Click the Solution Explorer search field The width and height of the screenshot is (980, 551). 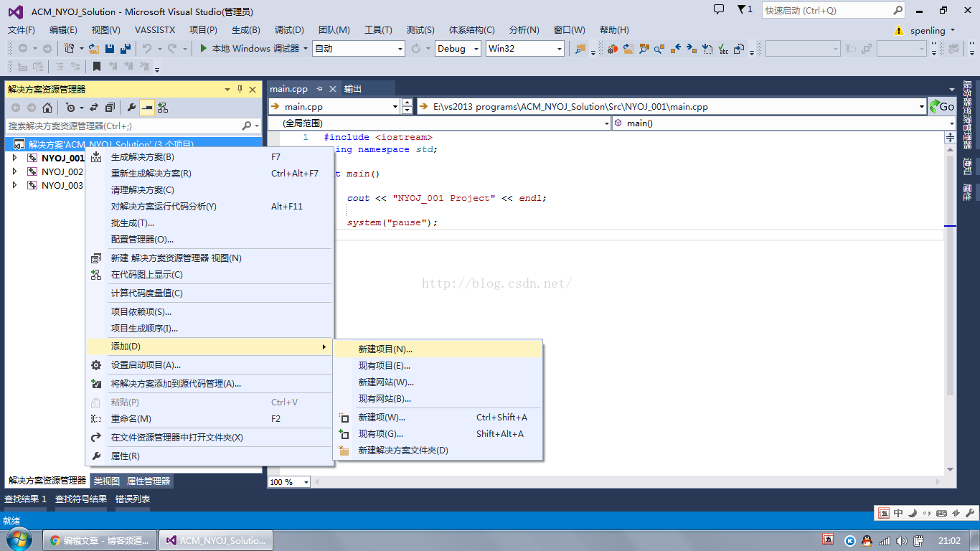point(133,126)
